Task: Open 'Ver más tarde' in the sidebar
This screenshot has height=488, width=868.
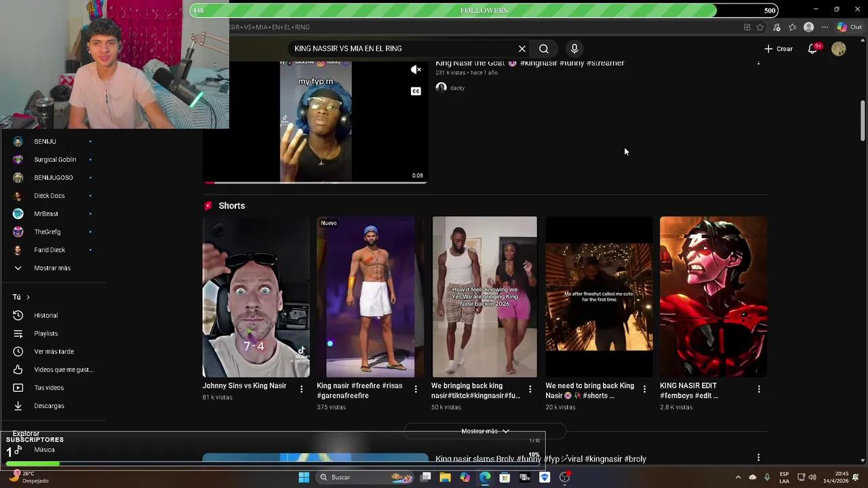Action: [52, 351]
